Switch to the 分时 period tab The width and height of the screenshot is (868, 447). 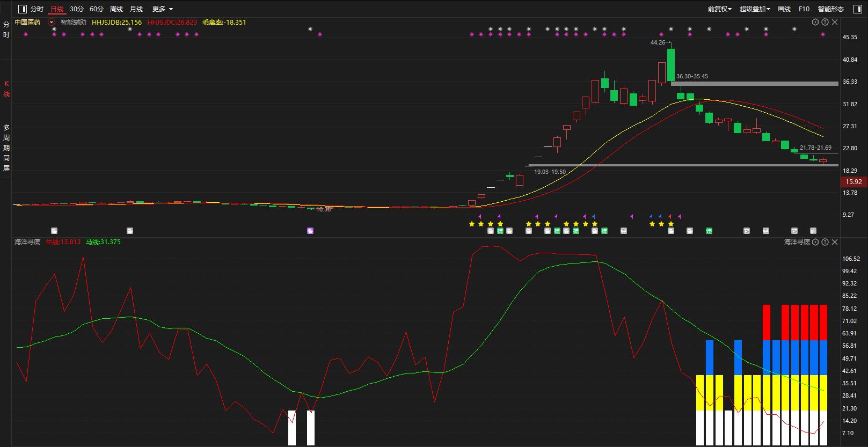pyautogui.click(x=37, y=9)
